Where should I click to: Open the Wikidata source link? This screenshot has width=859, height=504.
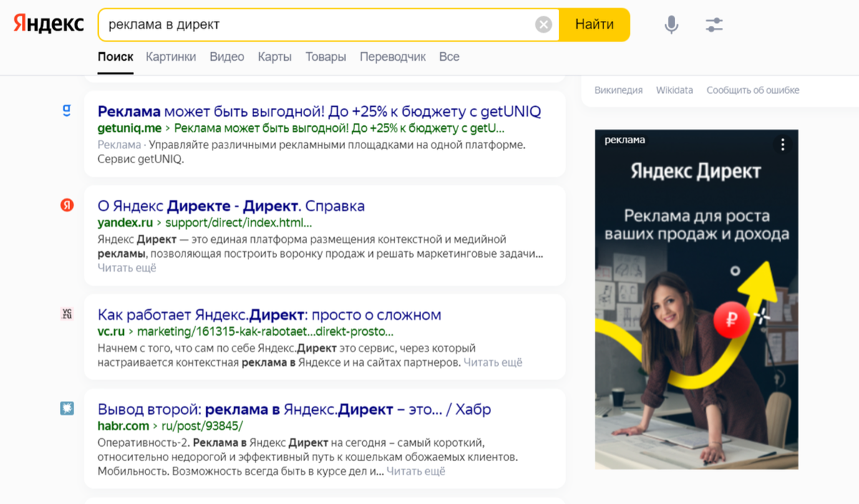click(x=675, y=90)
